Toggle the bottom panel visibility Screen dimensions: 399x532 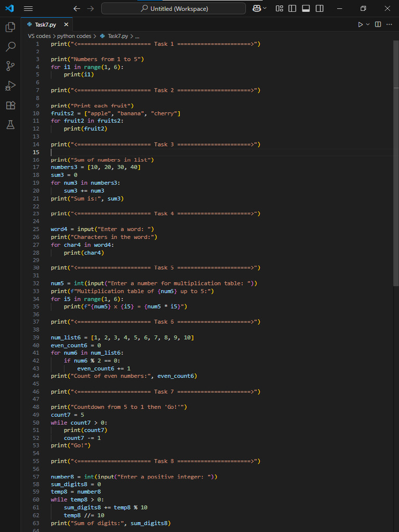306,9
